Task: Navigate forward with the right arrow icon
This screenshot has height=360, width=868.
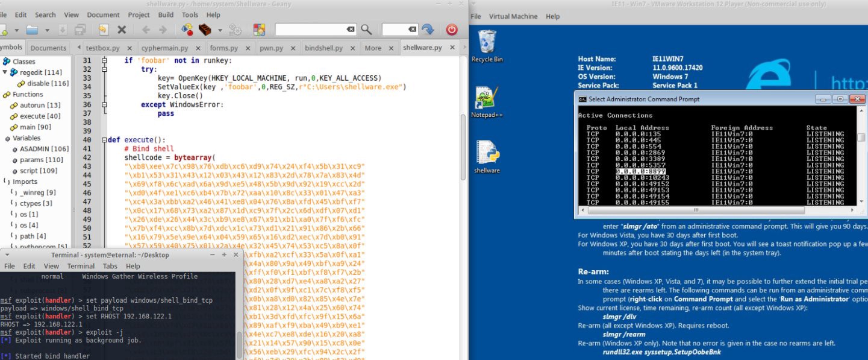Action: 163,30
